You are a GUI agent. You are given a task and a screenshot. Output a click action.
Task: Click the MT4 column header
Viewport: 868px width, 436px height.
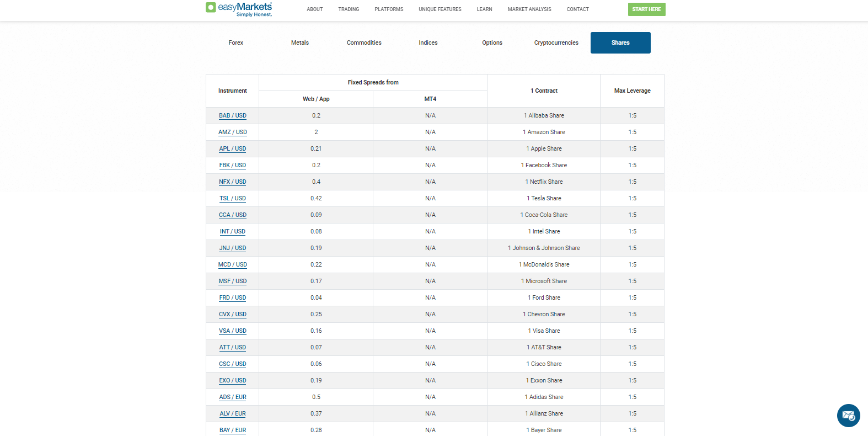tap(430, 99)
